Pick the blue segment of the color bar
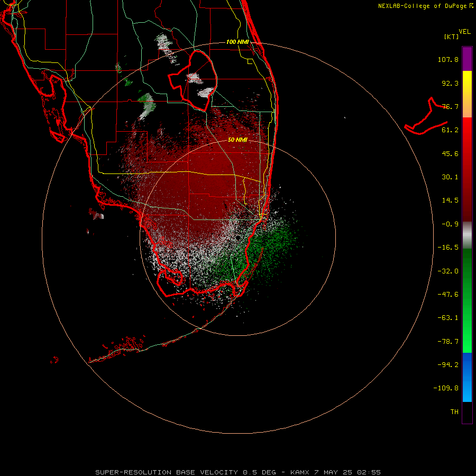476x476 pixels. [467, 377]
